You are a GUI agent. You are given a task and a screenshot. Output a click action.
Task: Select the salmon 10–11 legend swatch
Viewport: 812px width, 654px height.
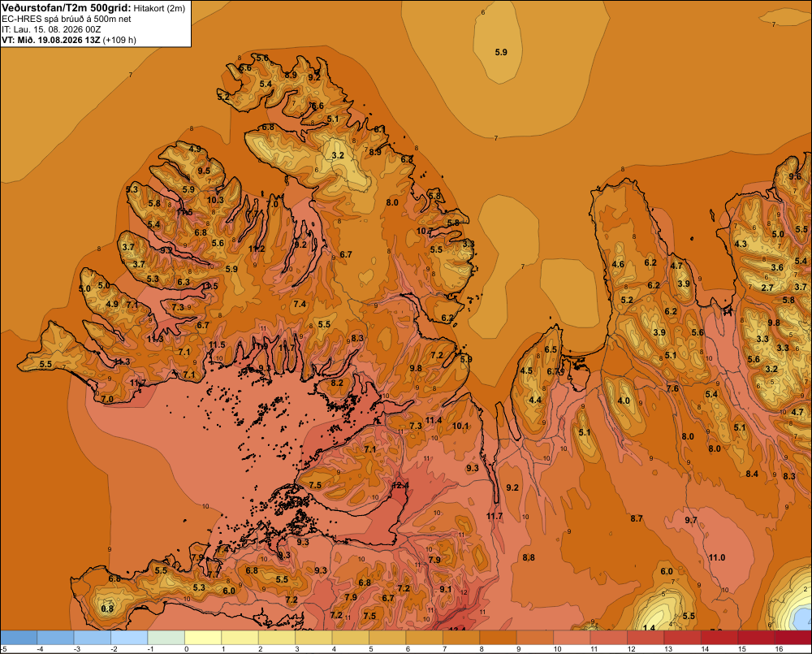[572, 638]
